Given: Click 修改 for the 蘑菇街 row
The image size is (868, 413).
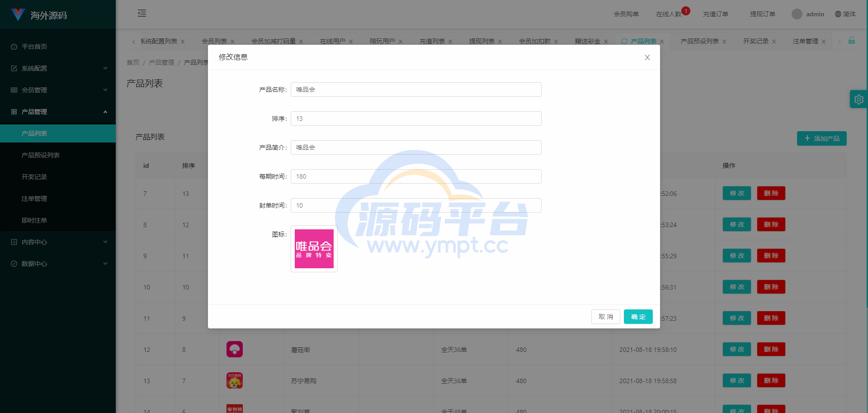Looking at the screenshot, I should click(737, 349).
